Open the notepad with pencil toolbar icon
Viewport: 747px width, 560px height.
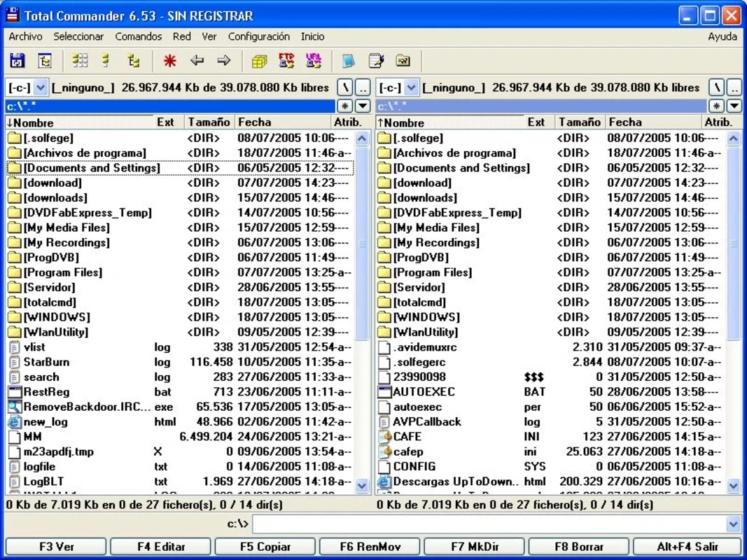pos(376,62)
